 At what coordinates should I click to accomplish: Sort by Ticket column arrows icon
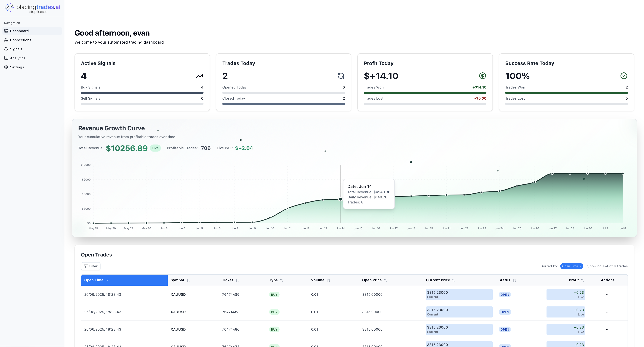tap(237, 280)
